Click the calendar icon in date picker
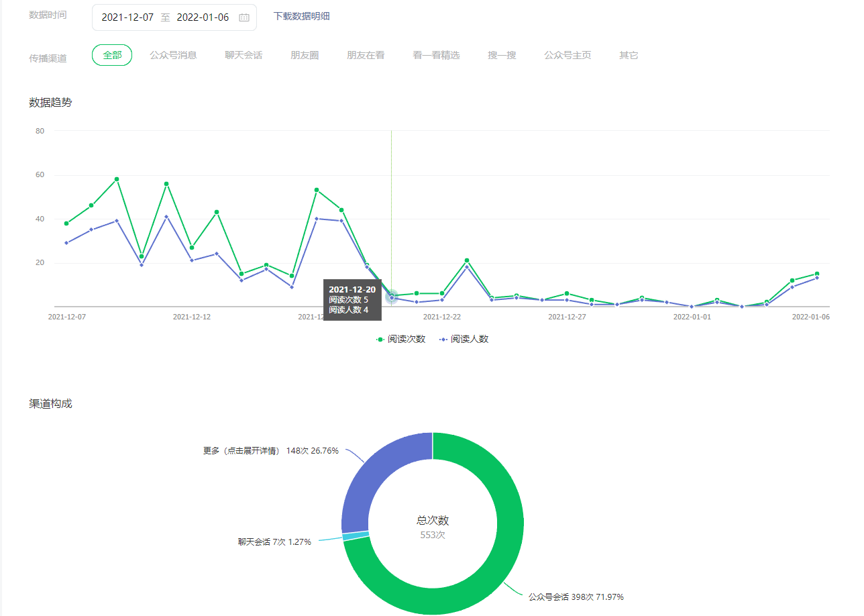 point(244,17)
